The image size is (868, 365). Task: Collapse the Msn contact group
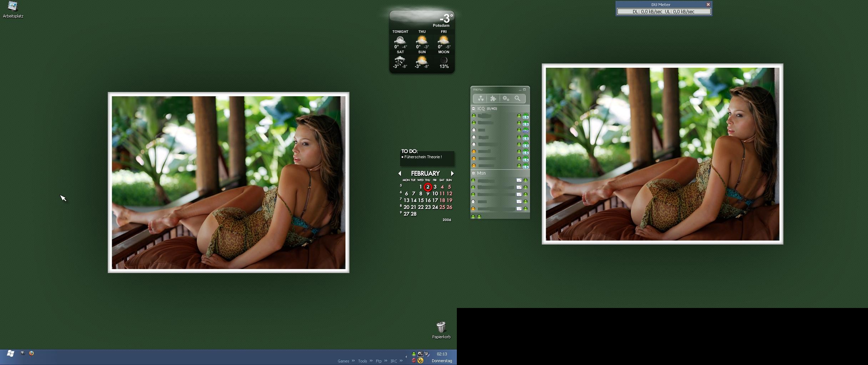point(474,173)
